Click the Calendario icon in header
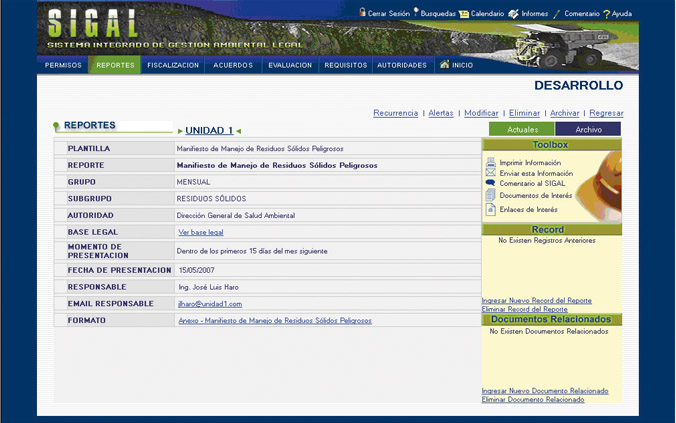The height and width of the screenshot is (423, 676). 464,14
